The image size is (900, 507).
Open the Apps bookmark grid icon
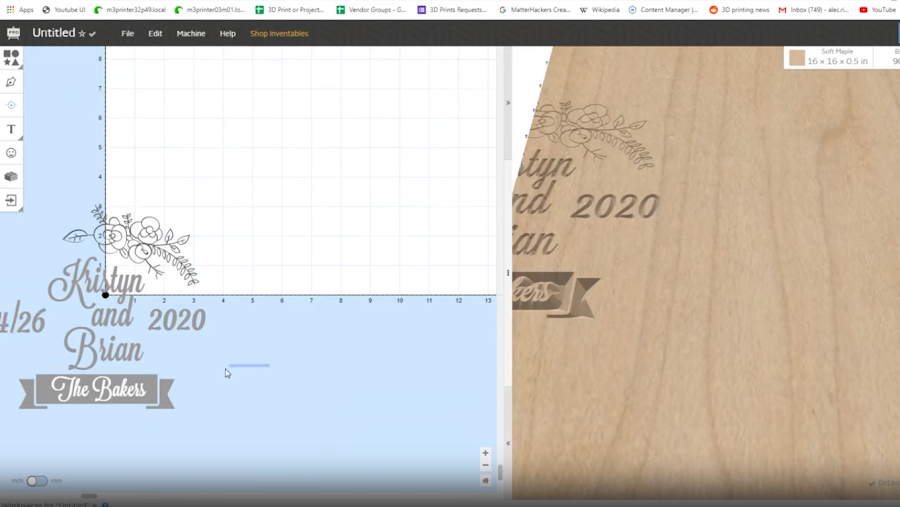10,10
